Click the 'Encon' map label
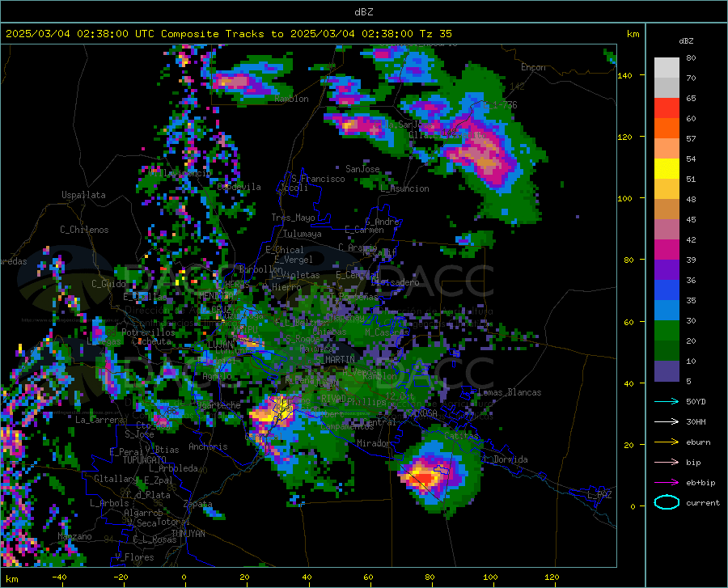The width and height of the screenshot is (728, 588). pos(533,67)
